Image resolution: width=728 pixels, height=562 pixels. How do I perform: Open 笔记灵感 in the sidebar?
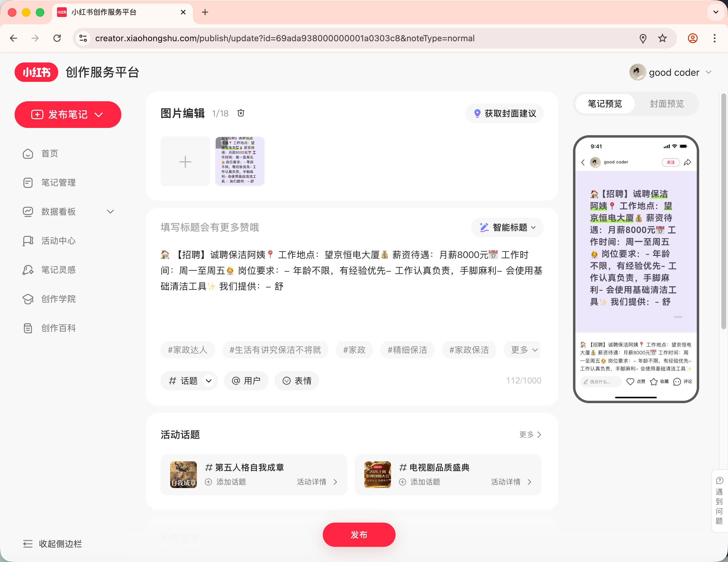(x=58, y=270)
